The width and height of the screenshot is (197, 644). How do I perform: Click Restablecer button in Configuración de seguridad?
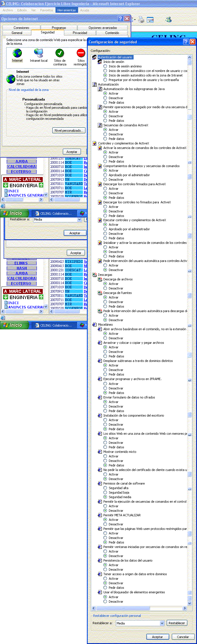coord(177,623)
